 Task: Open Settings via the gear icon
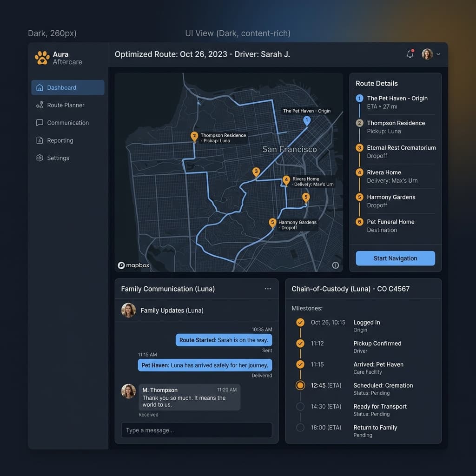click(40, 158)
